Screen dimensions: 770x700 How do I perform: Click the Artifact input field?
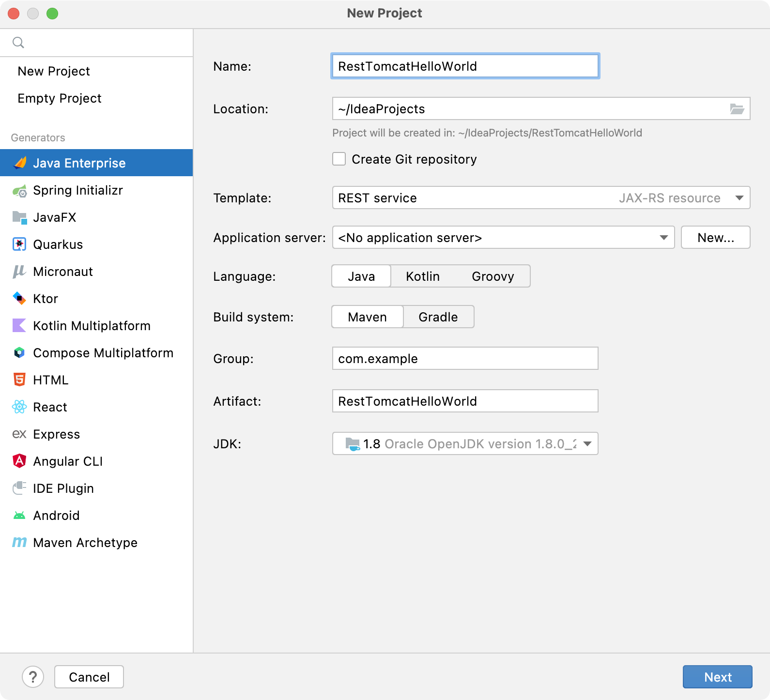pyautogui.click(x=465, y=401)
